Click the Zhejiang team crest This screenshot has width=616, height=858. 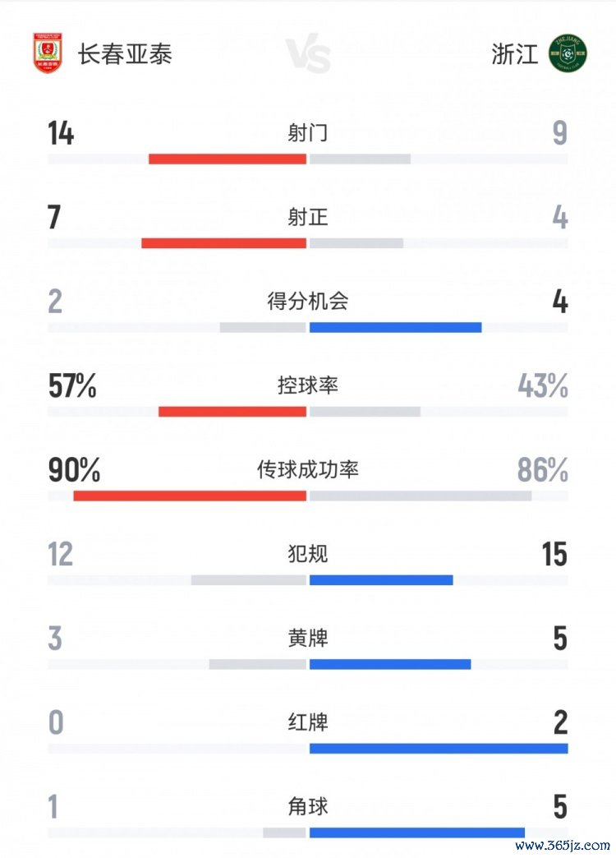coord(568,53)
